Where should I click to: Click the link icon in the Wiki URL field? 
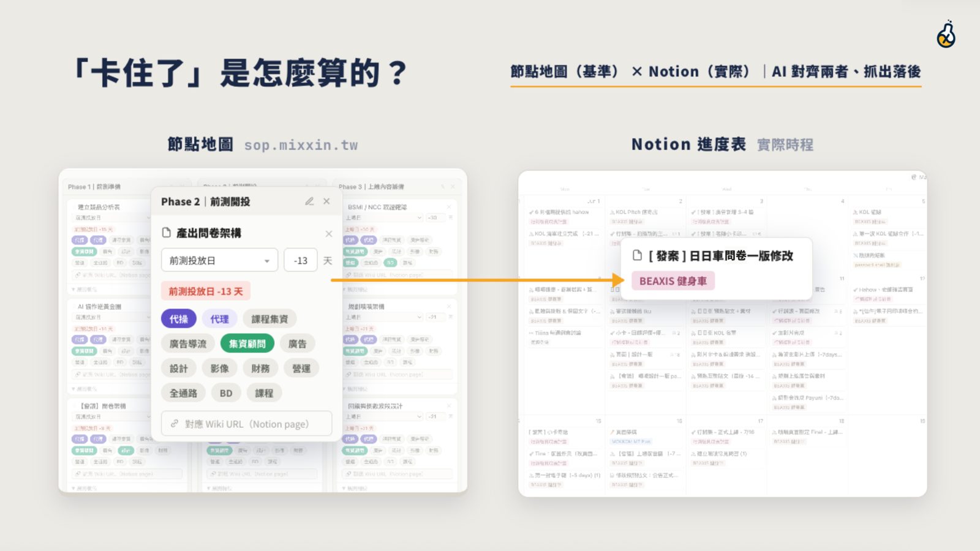[175, 424]
